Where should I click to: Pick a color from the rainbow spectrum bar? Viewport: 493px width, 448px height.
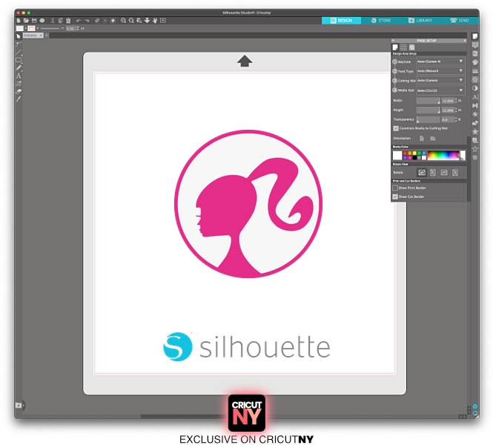pyautogui.click(x=445, y=155)
